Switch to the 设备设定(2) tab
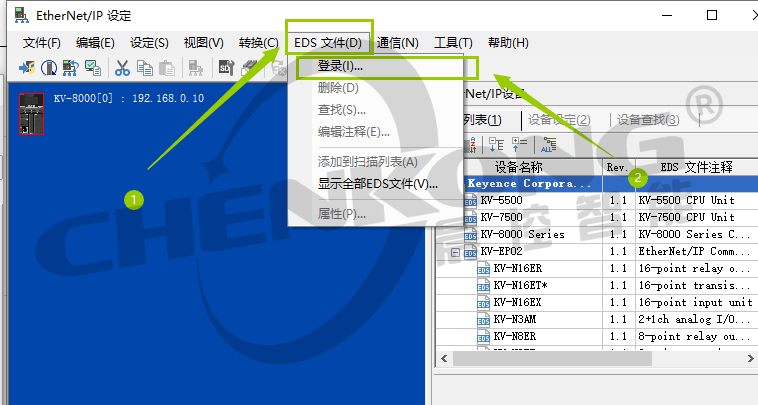758x405 pixels. click(x=559, y=120)
